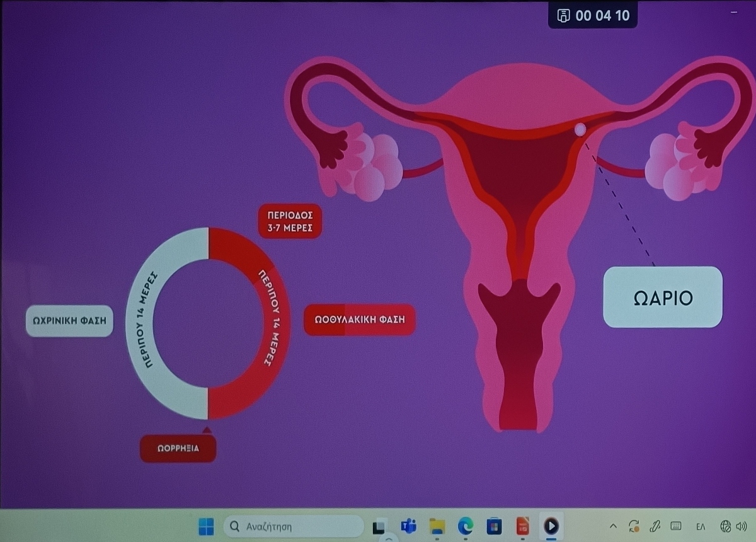Click the sync status tray icon
Screen dimensions: 756x542
(x=634, y=526)
